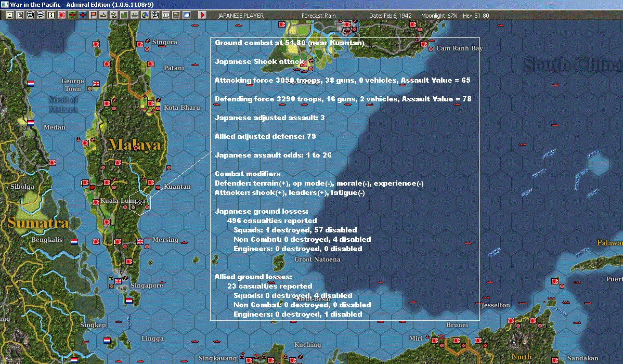Image resolution: width=623 pixels, height=364 pixels.
Task: Click the 'Japanese assault odds: 1 to 26' line
Action: click(x=273, y=155)
